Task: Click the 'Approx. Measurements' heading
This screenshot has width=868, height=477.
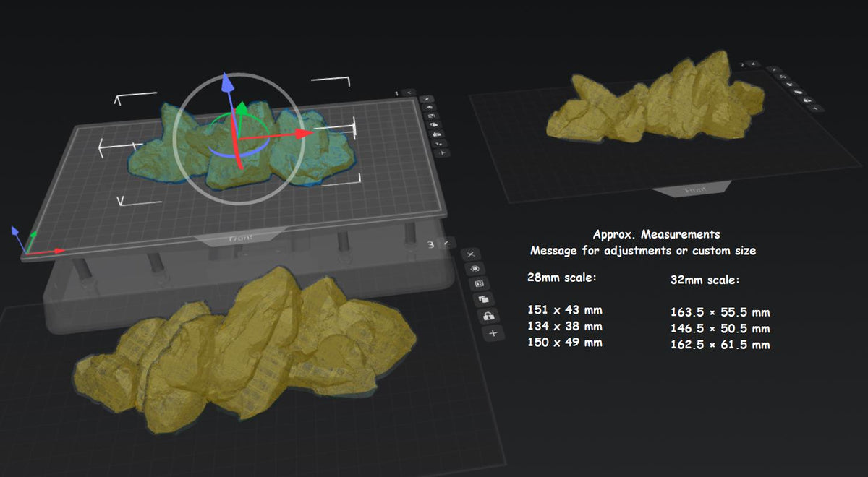Action: click(x=656, y=235)
